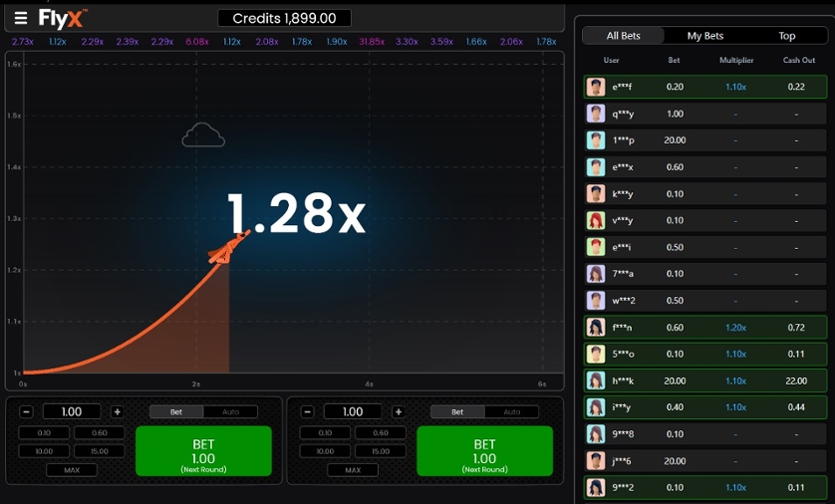Click avatar of user h***k

coord(596,380)
